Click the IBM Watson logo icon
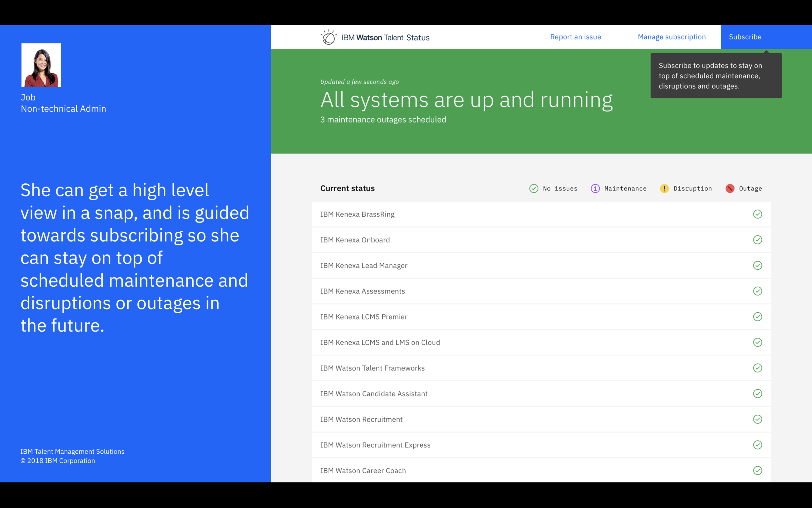The image size is (812, 508). coord(329,37)
